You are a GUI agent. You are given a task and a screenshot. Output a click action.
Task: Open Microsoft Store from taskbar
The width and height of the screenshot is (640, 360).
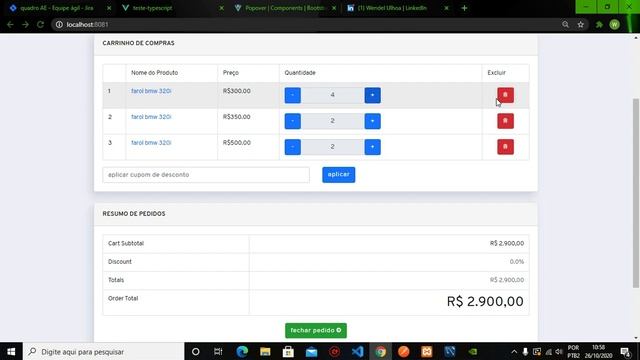click(x=288, y=351)
